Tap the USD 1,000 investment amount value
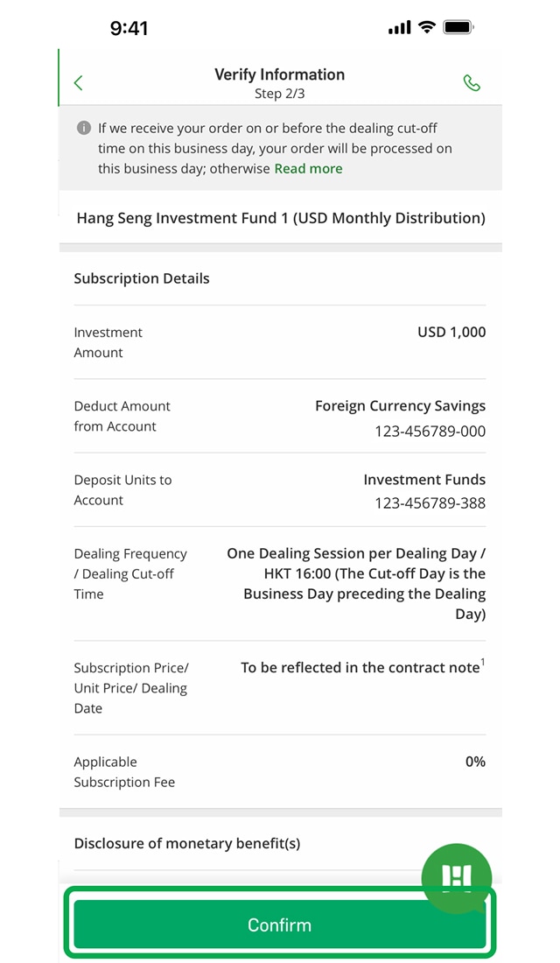 point(451,333)
